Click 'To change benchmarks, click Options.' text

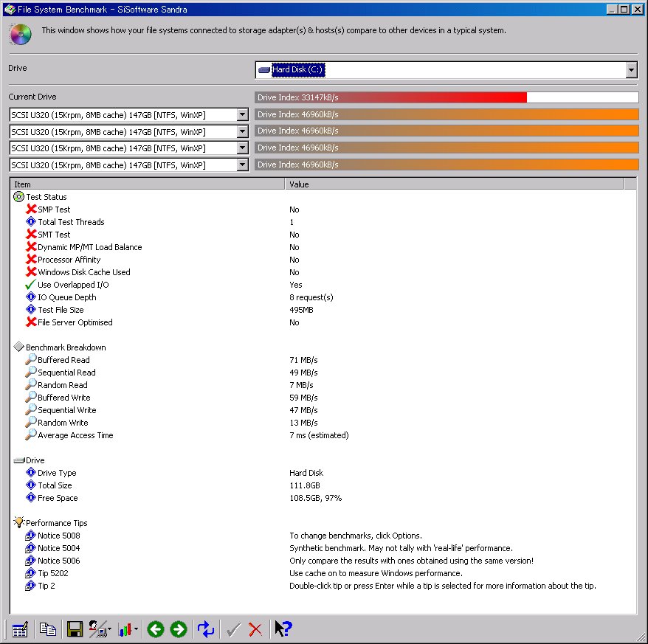[356, 536]
